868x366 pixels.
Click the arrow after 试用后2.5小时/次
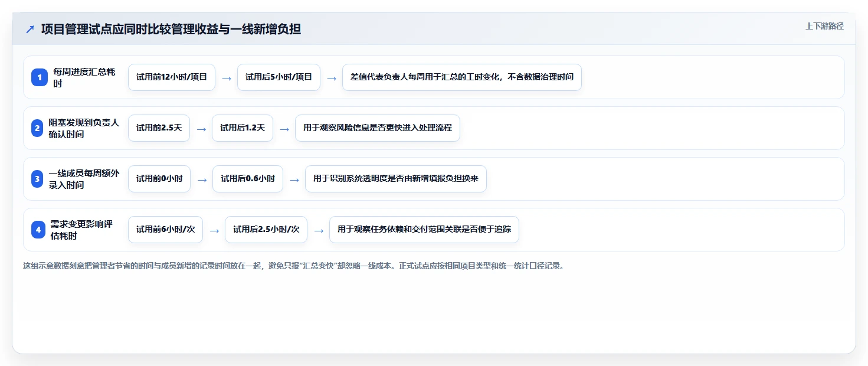[x=319, y=230]
